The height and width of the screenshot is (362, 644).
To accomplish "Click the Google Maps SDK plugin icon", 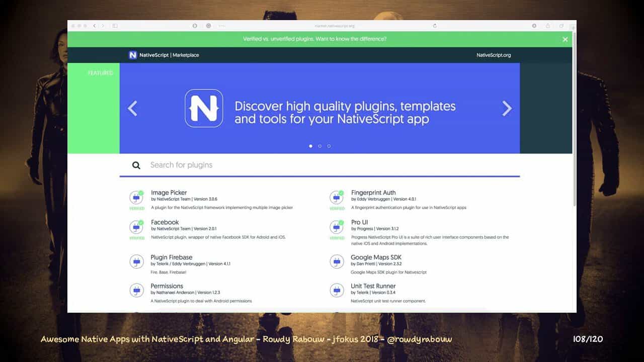I will click(337, 261).
